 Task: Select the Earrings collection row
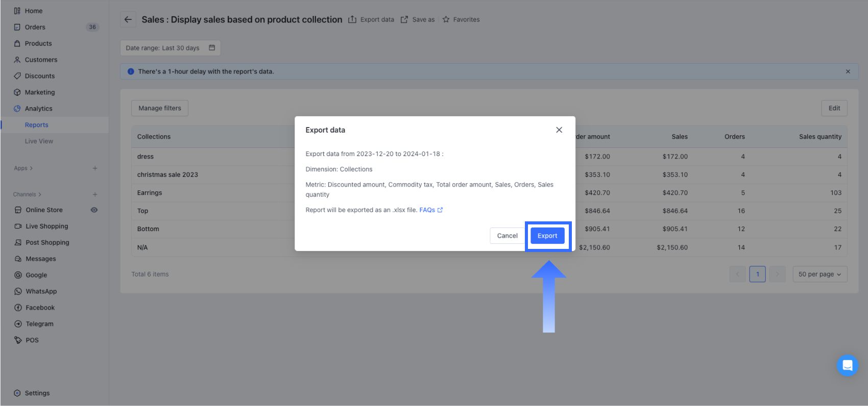489,193
